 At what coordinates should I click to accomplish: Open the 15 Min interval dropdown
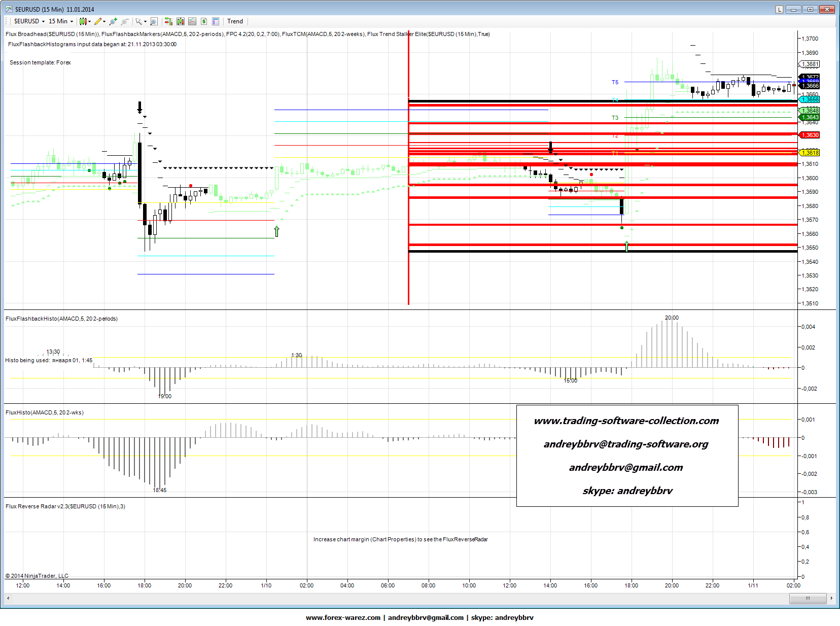[x=60, y=21]
